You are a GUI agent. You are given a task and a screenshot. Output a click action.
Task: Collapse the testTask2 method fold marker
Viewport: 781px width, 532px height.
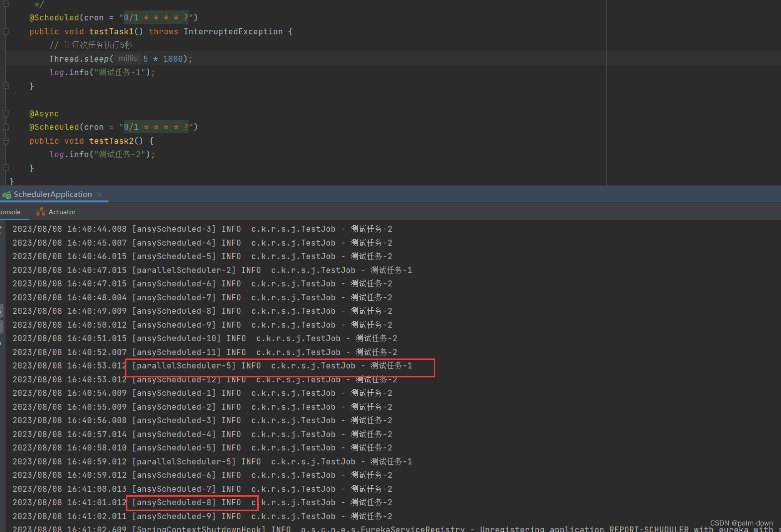[6, 141]
